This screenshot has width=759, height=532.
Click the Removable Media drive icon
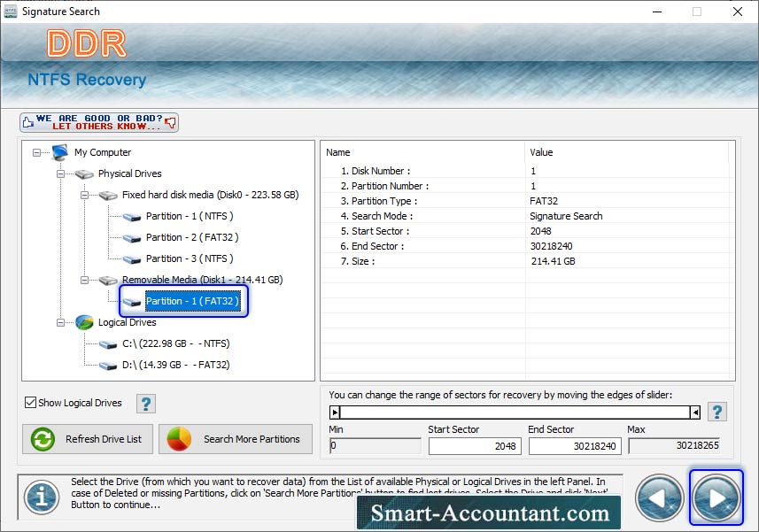(108, 280)
